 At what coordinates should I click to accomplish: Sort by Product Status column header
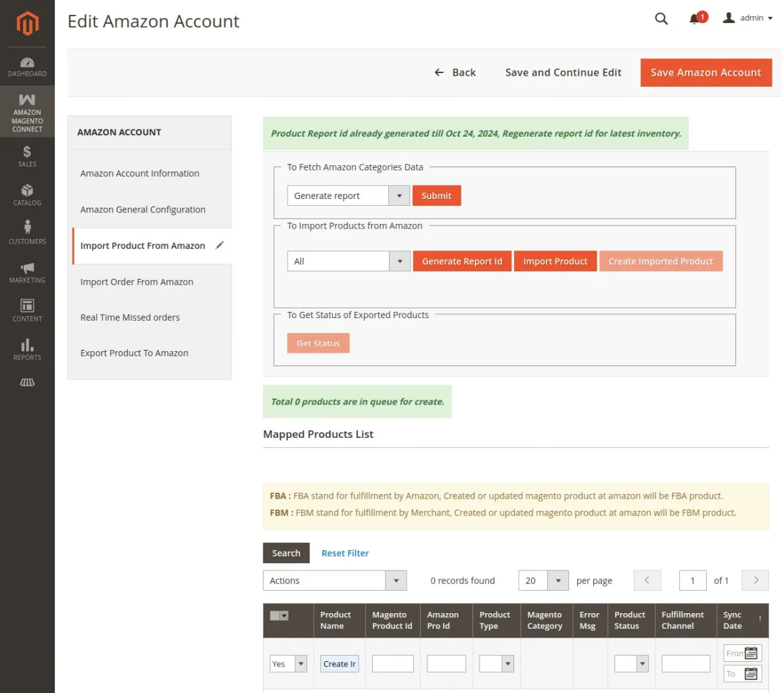(631, 621)
